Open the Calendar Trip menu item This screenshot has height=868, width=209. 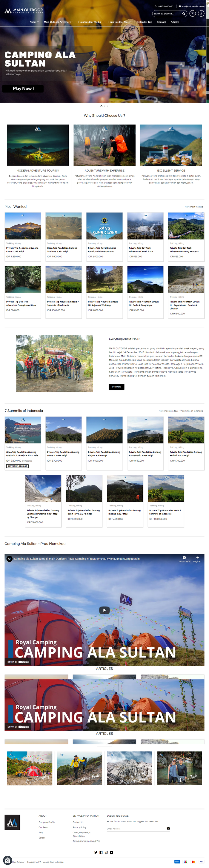pos(145,22)
